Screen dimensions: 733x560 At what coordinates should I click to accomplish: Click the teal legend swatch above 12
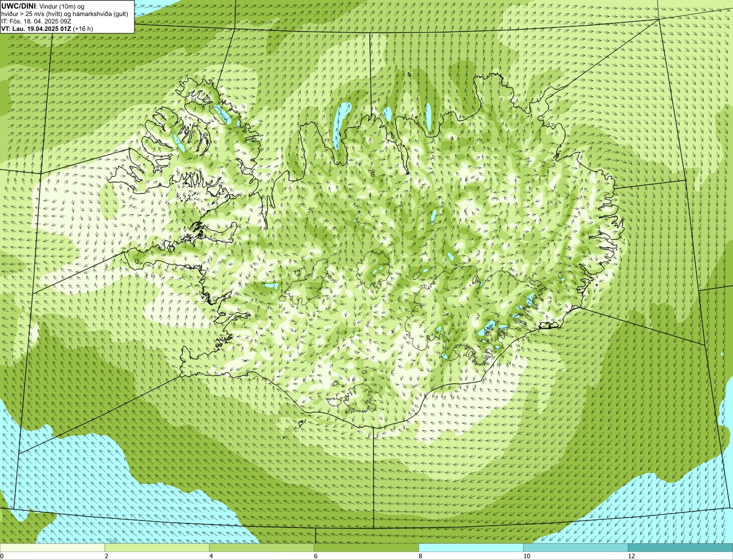pyautogui.click(x=680, y=547)
